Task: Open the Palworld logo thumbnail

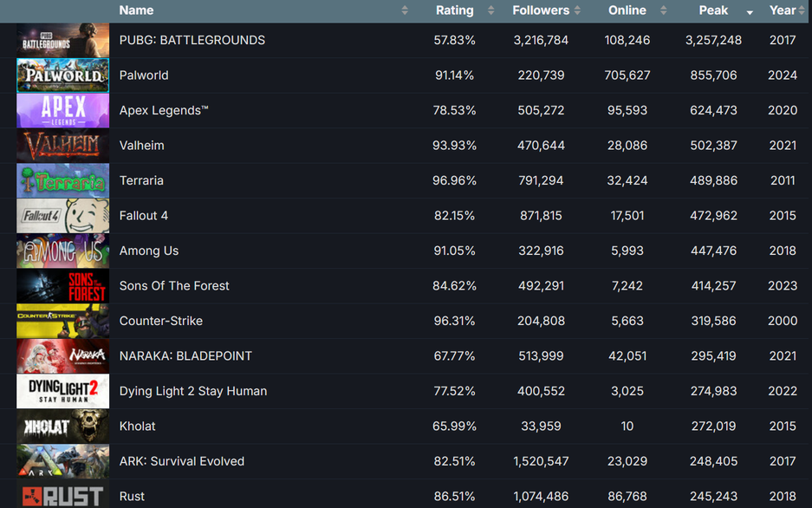Action: pyautogui.click(x=62, y=75)
